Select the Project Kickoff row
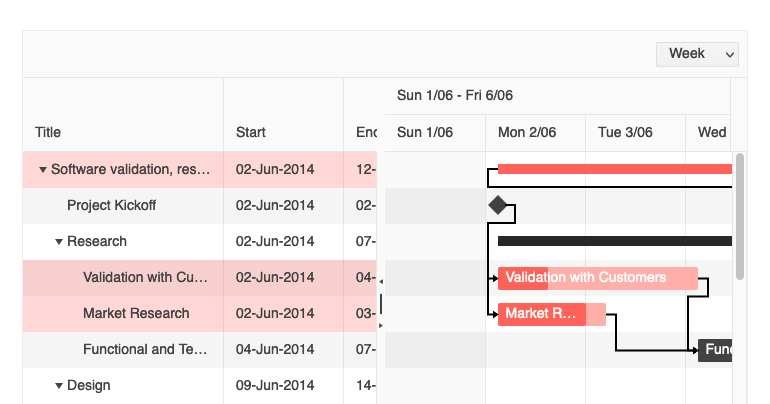 click(111, 206)
